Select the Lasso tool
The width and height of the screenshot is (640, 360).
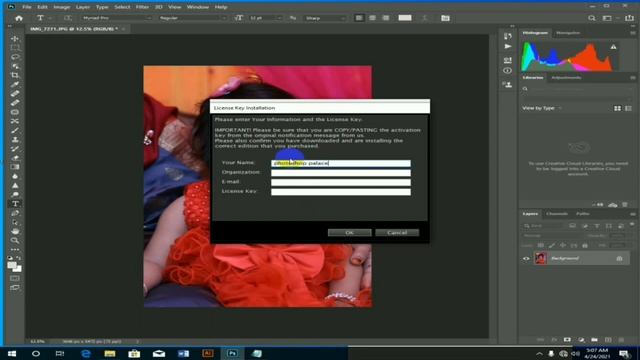click(x=15, y=57)
